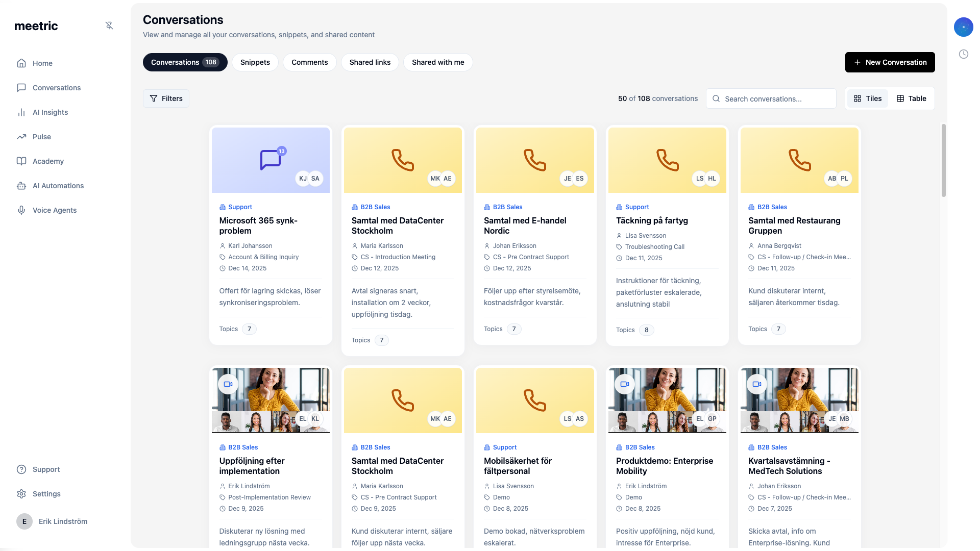The height and width of the screenshot is (551, 980).
Task: Switch to Table view
Action: tap(911, 98)
